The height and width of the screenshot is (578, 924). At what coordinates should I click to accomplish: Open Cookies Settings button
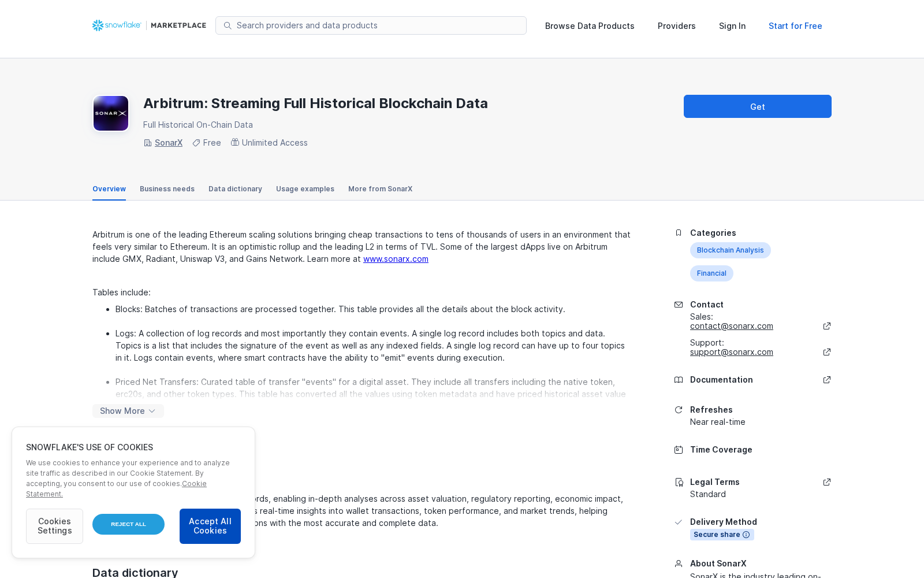[x=54, y=526]
